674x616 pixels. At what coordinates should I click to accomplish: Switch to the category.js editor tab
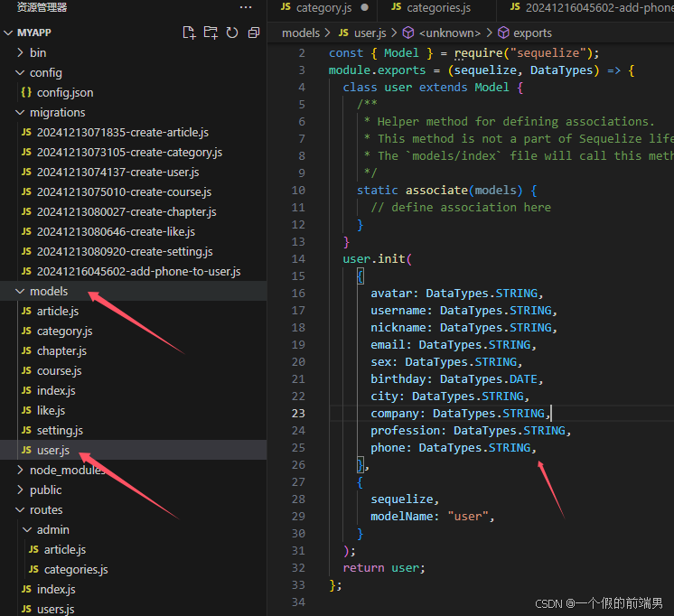323,8
